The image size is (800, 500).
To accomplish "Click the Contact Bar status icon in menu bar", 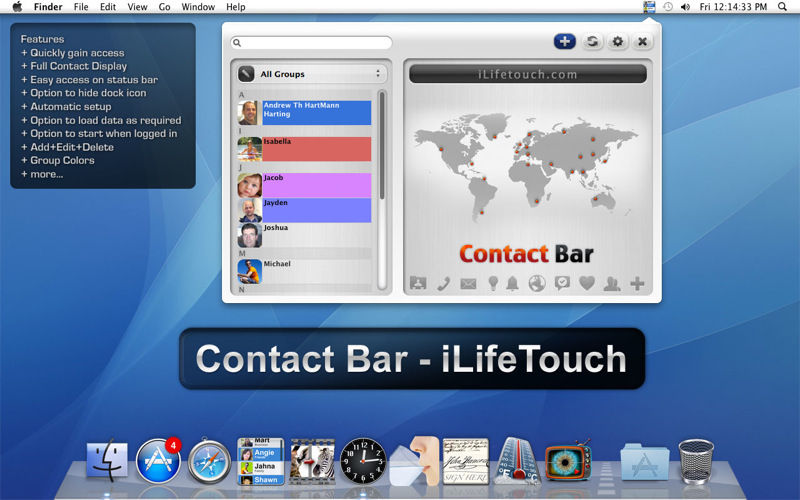I will pyautogui.click(x=649, y=7).
